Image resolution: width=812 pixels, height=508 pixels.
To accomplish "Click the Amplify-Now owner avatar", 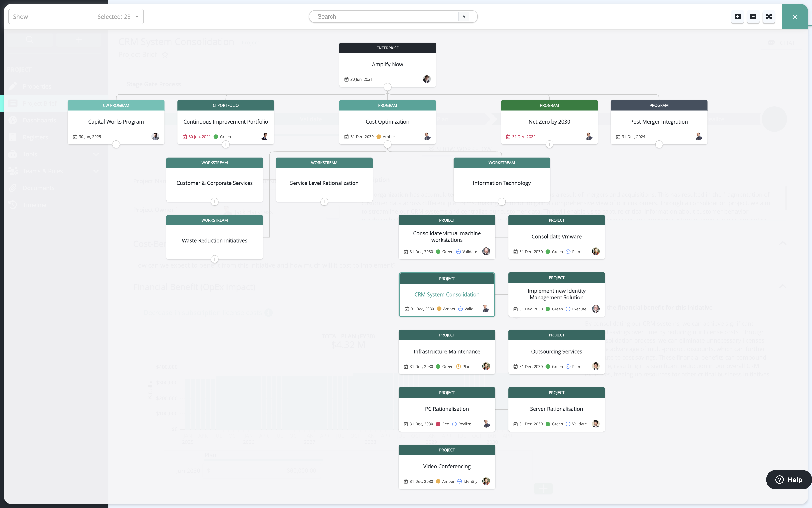I will pyautogui.click(x=427, y=79).
